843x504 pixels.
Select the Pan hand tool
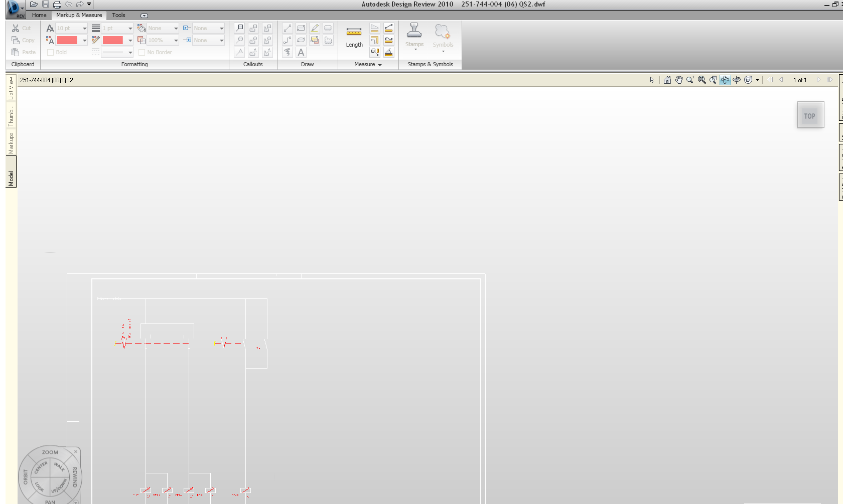click(x=679, y=80)
